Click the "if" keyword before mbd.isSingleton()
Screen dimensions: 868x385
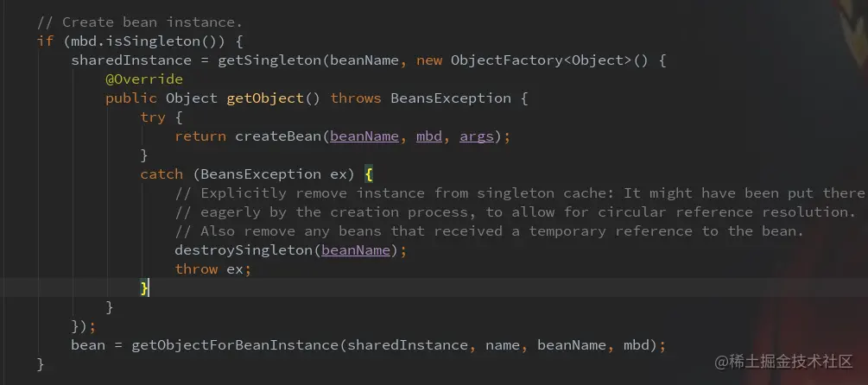coord(46,41)
